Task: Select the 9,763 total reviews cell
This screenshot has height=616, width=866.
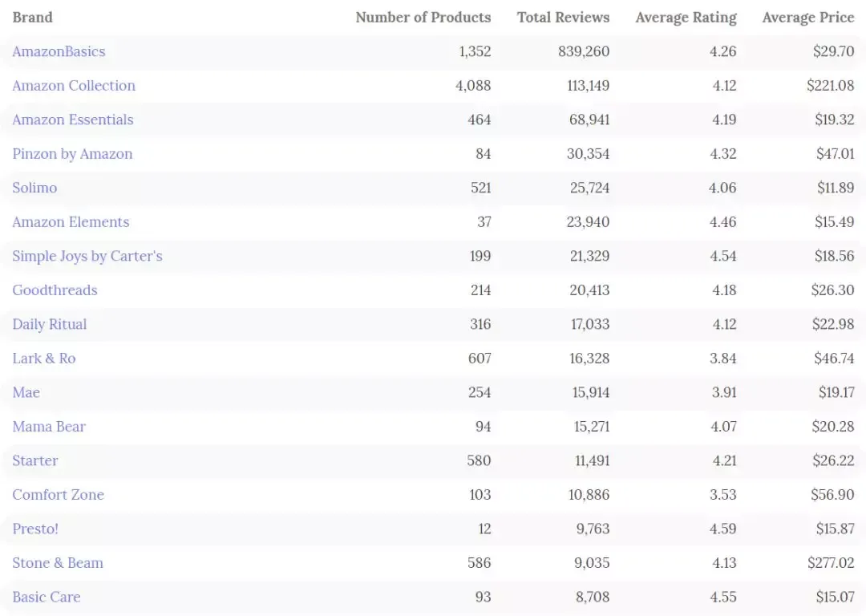Action: tap(593, 529)
